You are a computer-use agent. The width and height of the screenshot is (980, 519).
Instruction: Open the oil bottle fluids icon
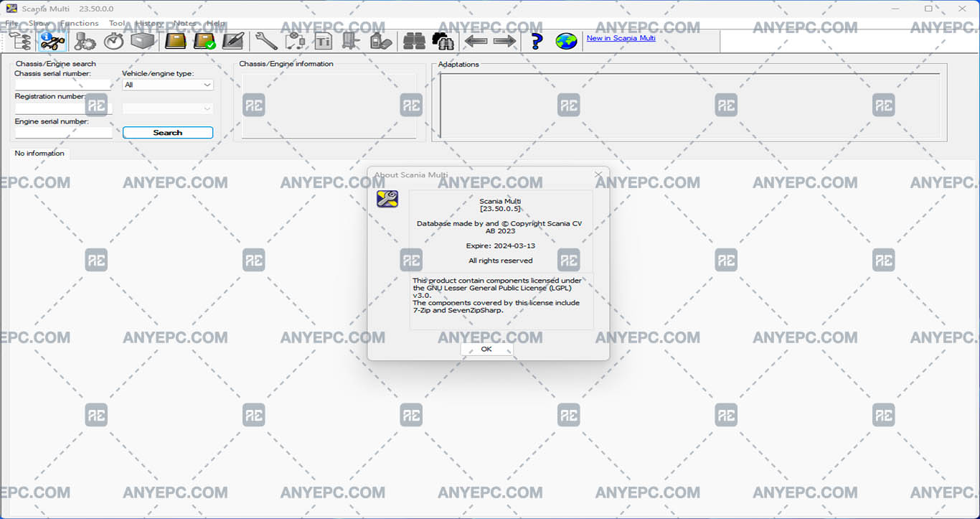click(x=381, y=41)
